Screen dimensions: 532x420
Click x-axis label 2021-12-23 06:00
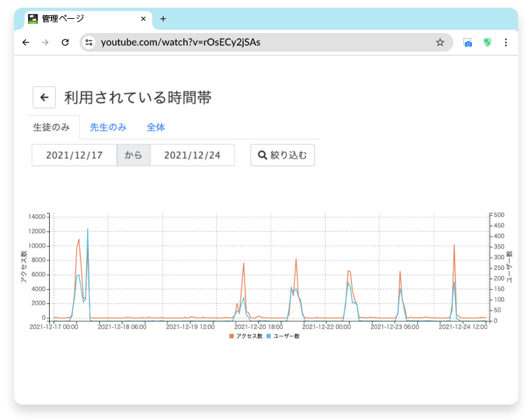coord(395,327)
